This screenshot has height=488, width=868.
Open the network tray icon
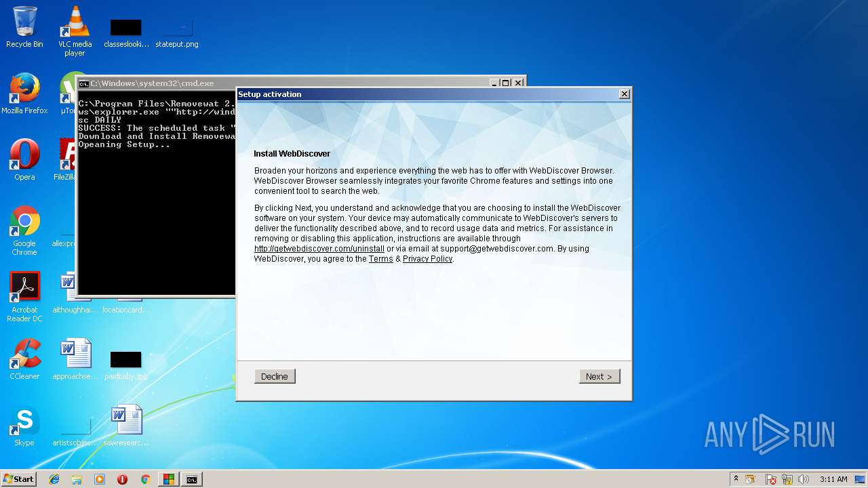pos(787,479)
